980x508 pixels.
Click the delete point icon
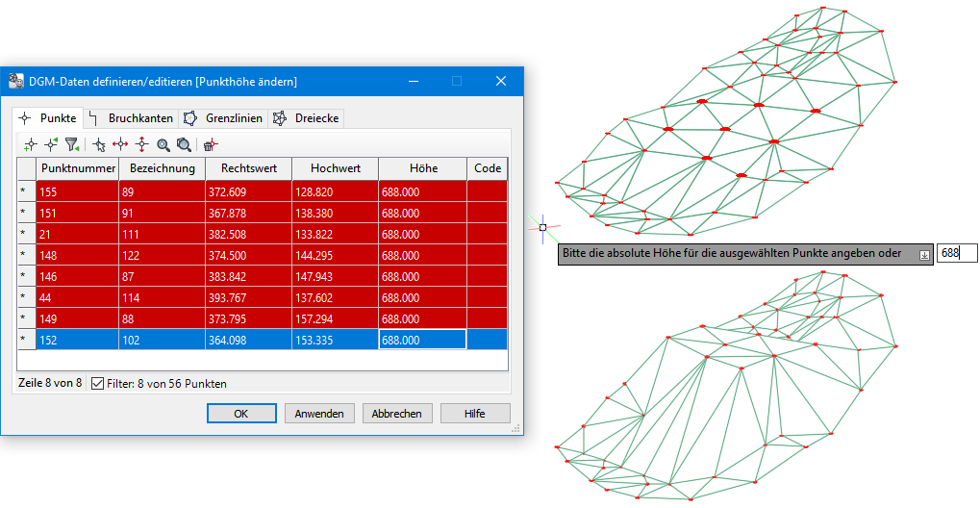(x=210, y=144)
